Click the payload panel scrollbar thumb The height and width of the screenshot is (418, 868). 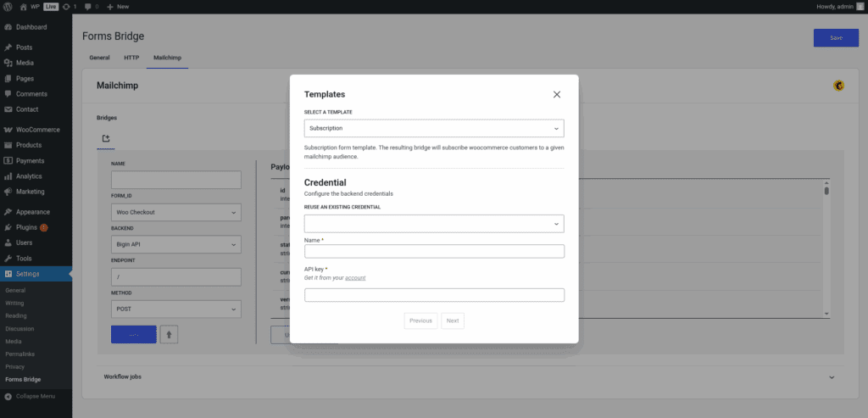pos(826,191)
